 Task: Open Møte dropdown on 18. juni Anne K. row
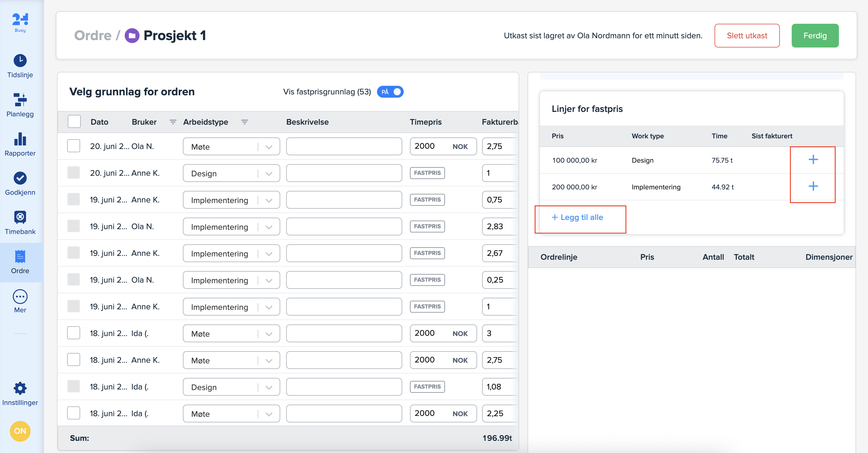click(269, 361)
